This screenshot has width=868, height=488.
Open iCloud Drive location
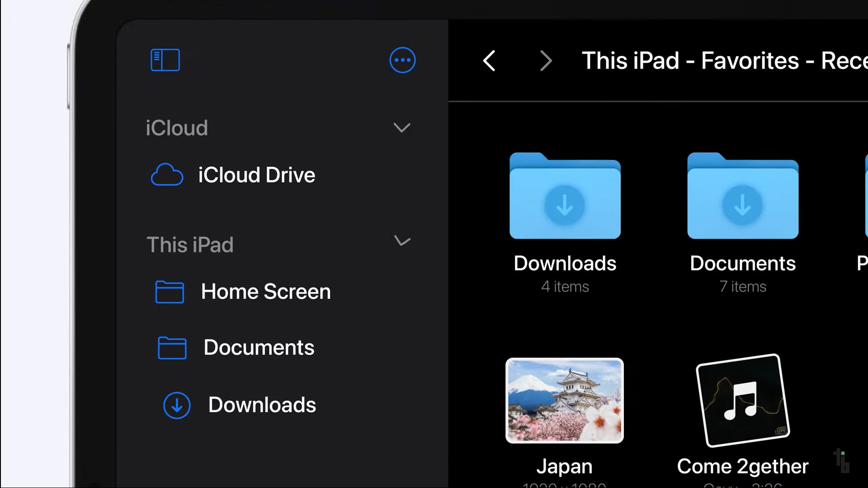(x=256, y=175)
